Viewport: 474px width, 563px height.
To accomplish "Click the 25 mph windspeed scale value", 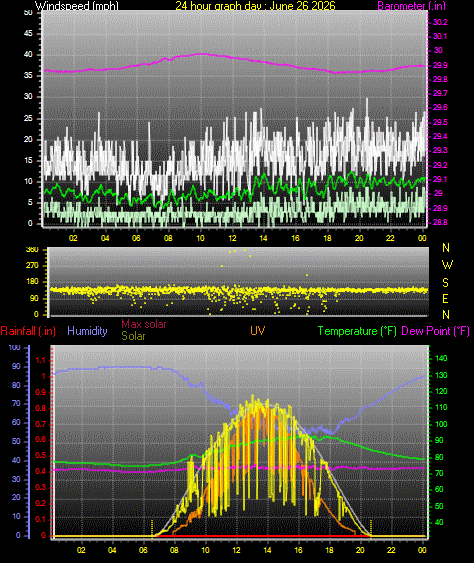I will click(28, 118).
